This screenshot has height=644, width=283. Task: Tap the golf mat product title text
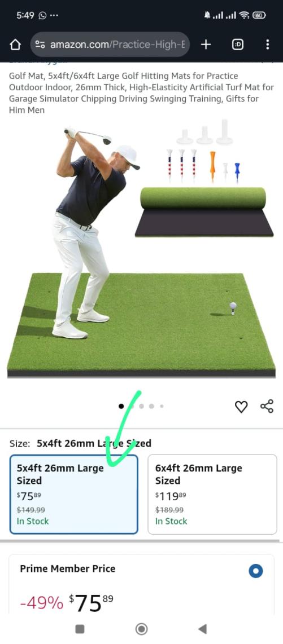coord(141,93)
